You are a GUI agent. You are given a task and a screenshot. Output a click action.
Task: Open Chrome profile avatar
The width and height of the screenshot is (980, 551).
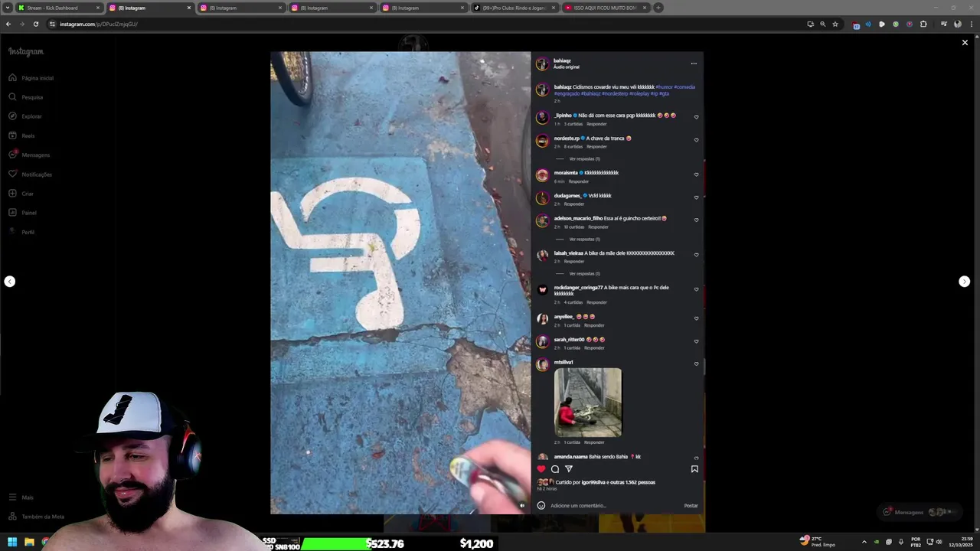[958, 24]
